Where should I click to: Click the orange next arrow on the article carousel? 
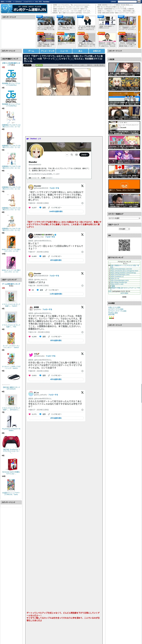(139, 32)
